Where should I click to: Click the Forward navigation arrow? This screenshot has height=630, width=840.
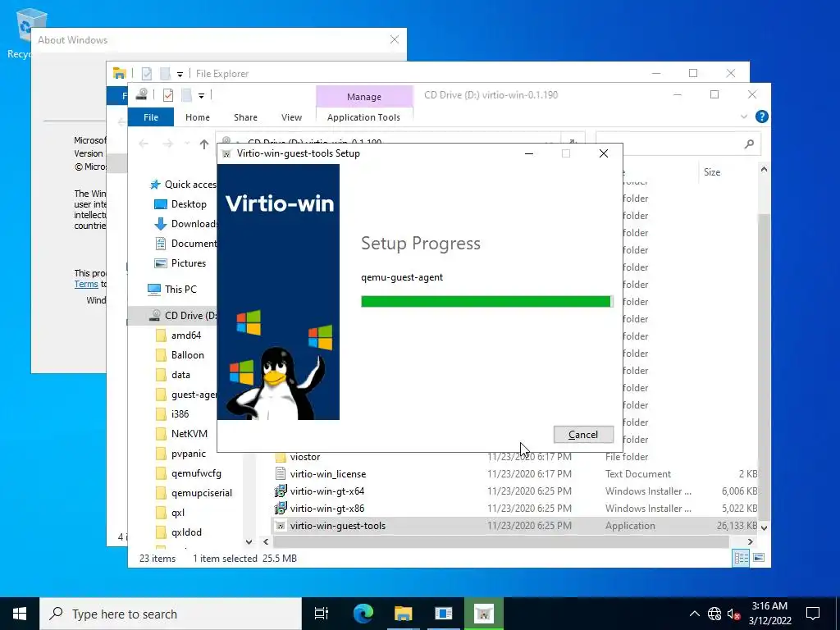(x=167, y=144)
